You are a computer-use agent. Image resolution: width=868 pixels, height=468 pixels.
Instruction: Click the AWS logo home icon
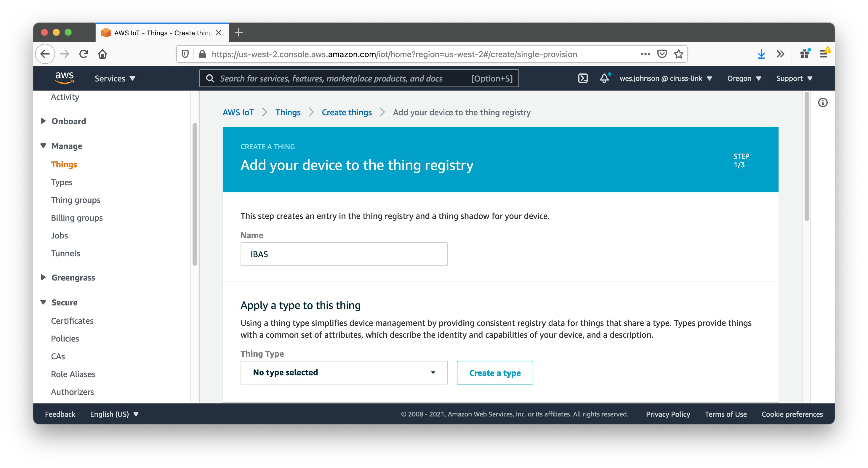(x=65, y=78)
